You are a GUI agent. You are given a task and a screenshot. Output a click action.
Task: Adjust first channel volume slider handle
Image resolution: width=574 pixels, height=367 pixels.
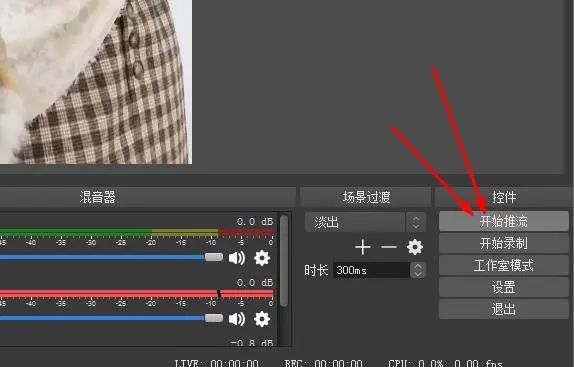(214, 257)
